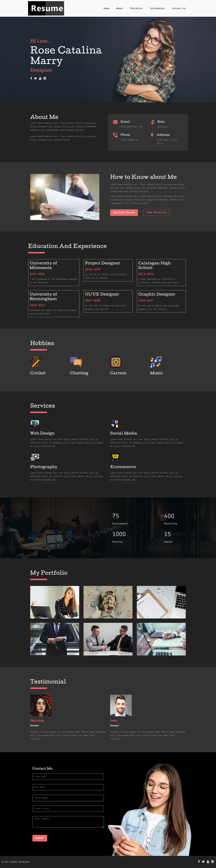Click the "Calatagan High School" heading
This screenshot has height=868, width=216.
pyautogui.click(x=154, y=265)
